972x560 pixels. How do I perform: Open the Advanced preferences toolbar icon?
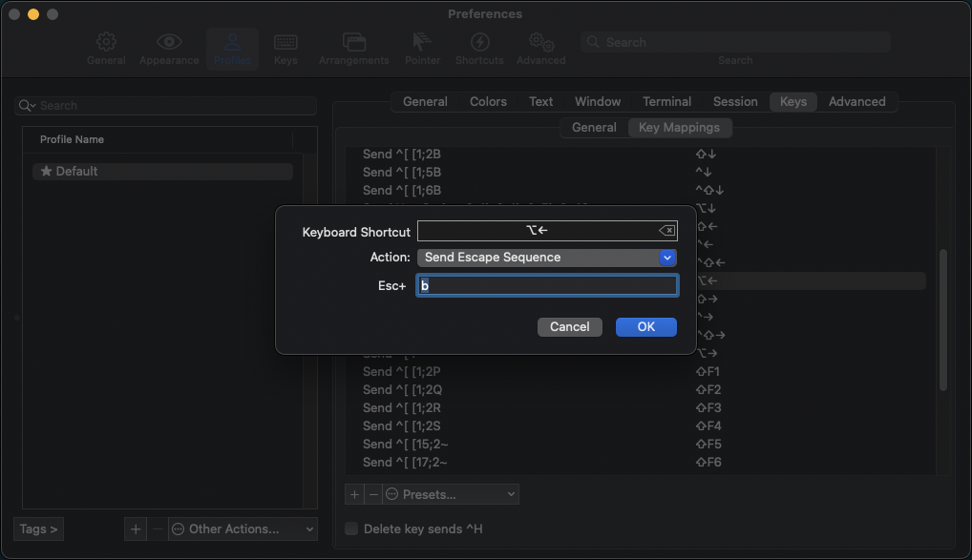(540, 49)
